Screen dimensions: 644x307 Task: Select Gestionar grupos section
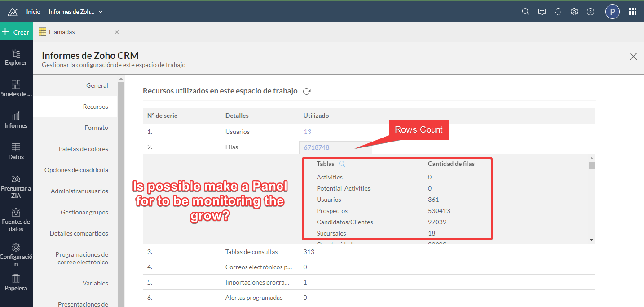pos(75,212)
